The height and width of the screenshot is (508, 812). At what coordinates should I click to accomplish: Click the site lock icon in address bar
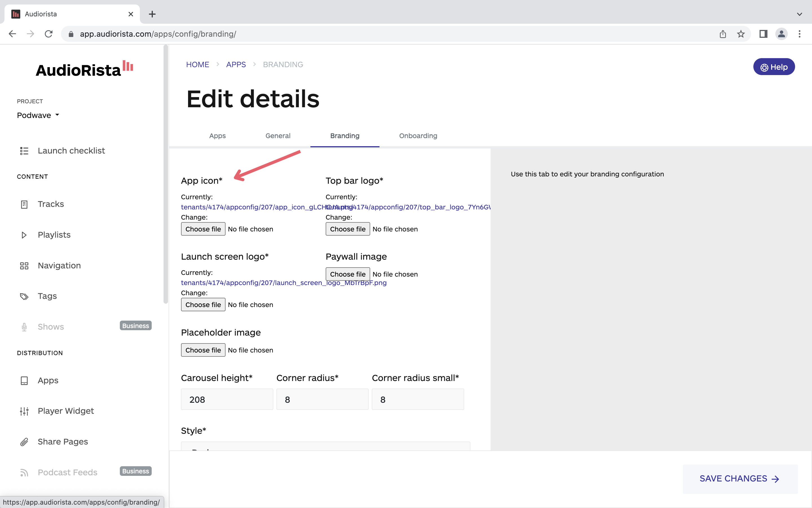point(71,34)
